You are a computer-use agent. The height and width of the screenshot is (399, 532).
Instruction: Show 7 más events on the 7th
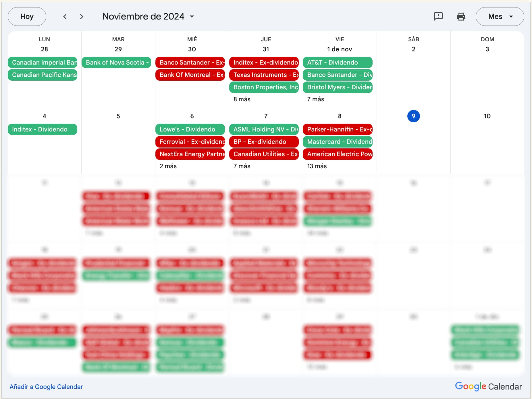pos(242,166)
